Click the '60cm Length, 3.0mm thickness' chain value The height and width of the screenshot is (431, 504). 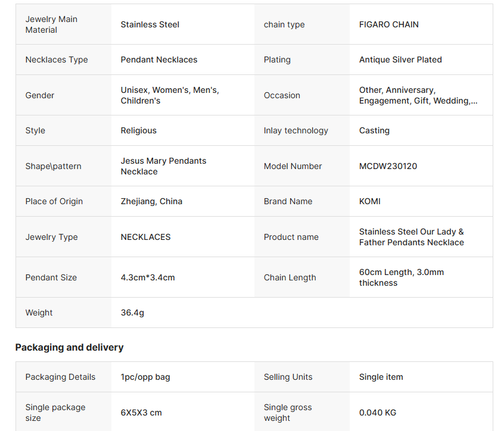(x=401, y=277)
